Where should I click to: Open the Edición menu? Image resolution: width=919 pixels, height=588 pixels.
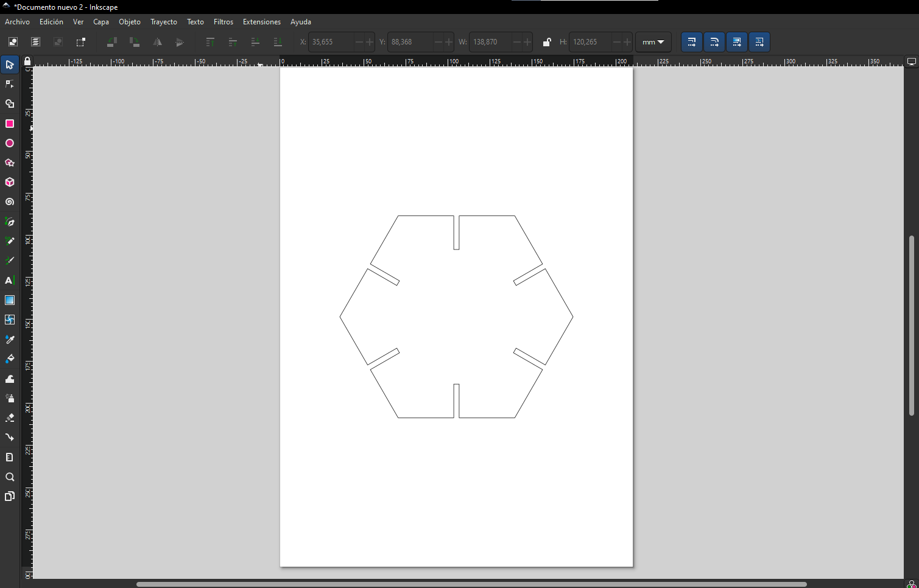51,22
